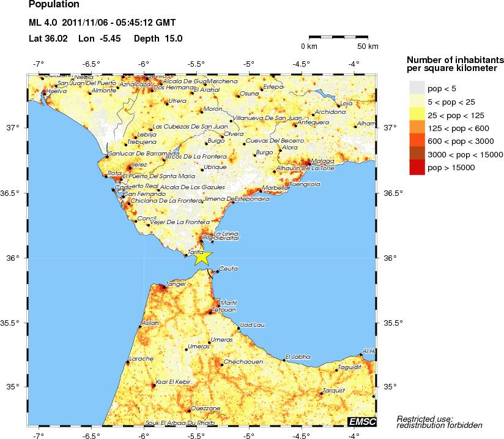
Task: Click the Tarifa town label
Action: [x=195, y=252]
